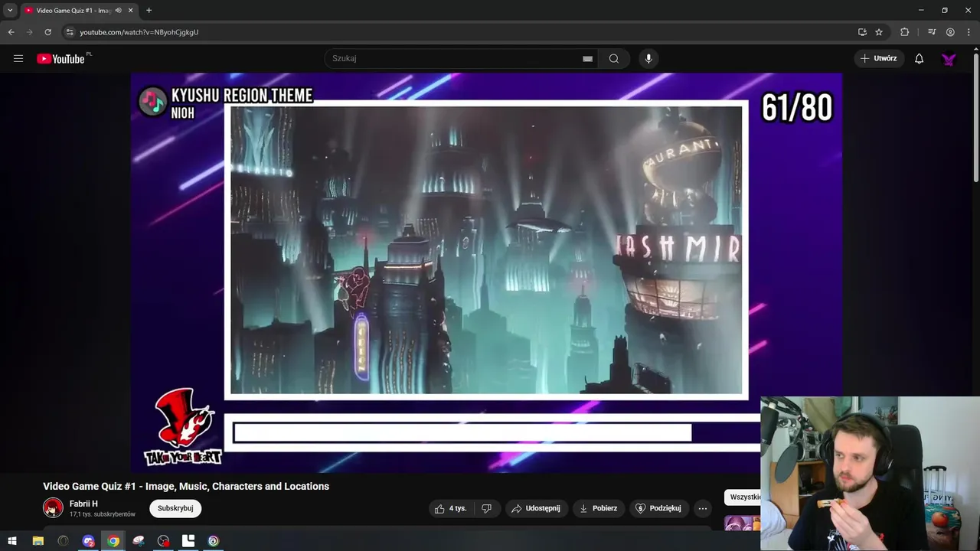Open the Fabrii H channel avatar
Viewport: 980px width, 551px height.
coord(53,508)
